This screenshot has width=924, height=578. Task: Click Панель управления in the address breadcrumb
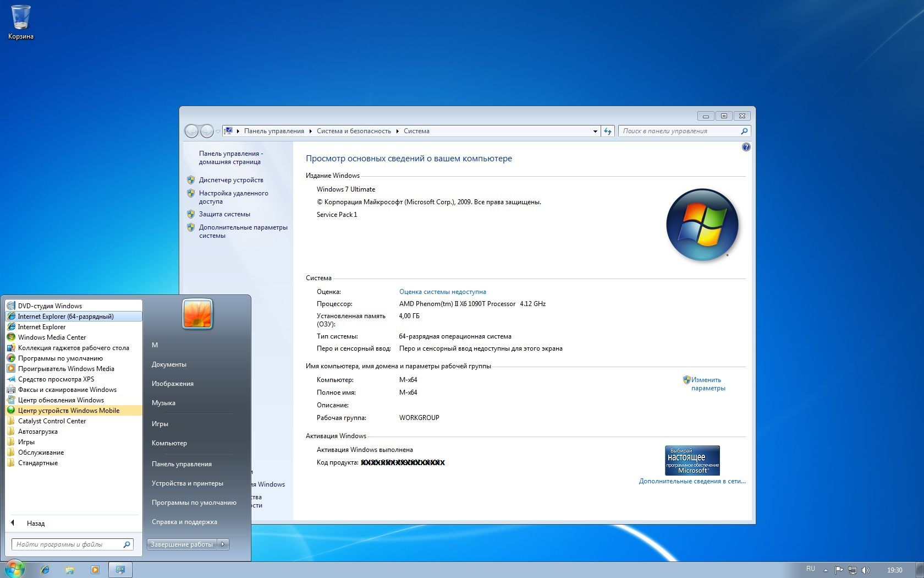point(274,131)
